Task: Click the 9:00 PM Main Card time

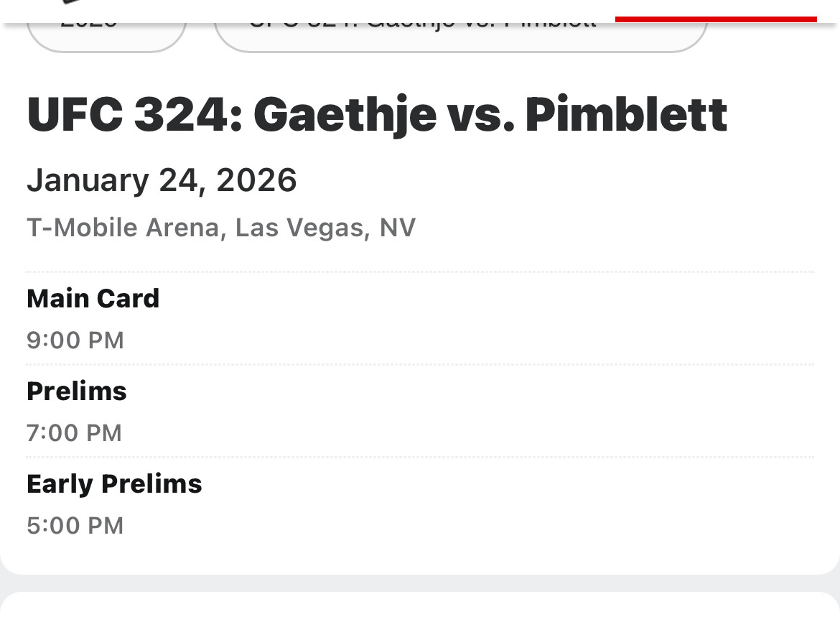Action: 75,340
